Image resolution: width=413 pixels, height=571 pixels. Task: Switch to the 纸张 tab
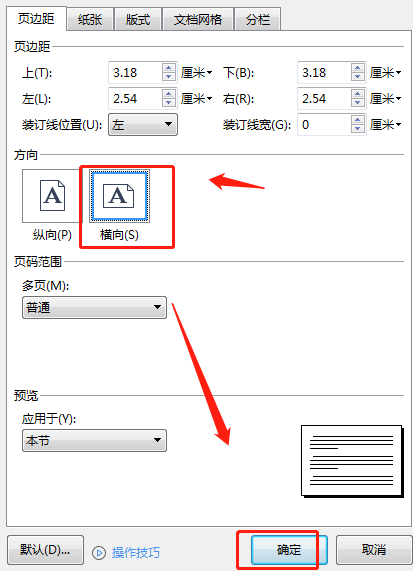pyautogui.click(x=90, y=20)
